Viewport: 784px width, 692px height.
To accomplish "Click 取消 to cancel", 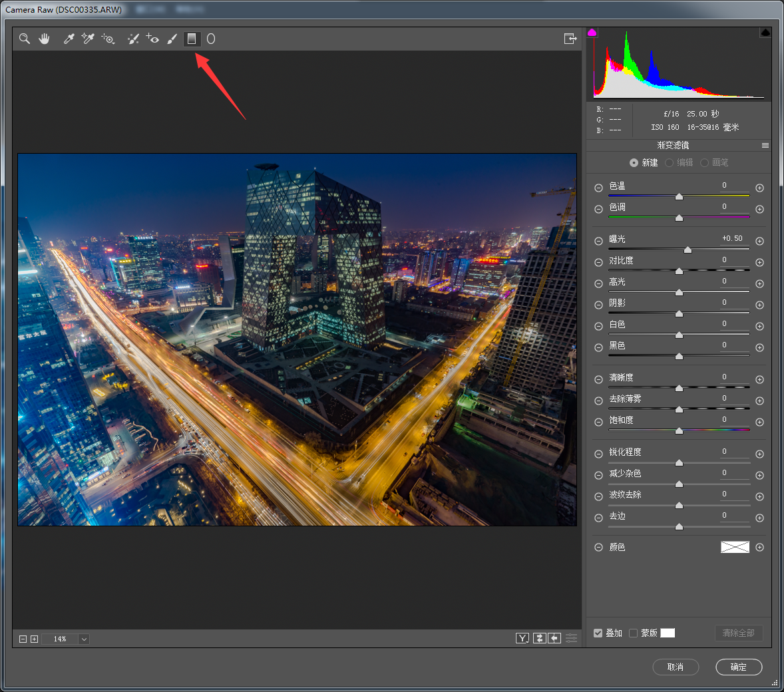I will pos(675,667).
